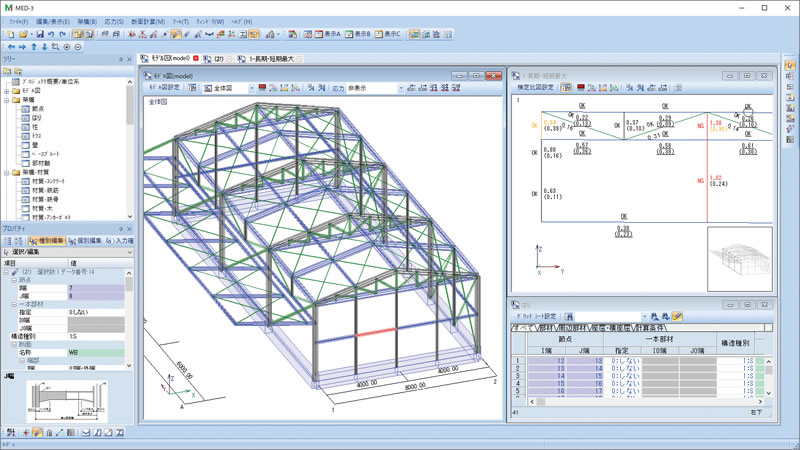The image size is (800, 450).
Task: Click the Save icon in the main toolbar
Action: [36, 34]
